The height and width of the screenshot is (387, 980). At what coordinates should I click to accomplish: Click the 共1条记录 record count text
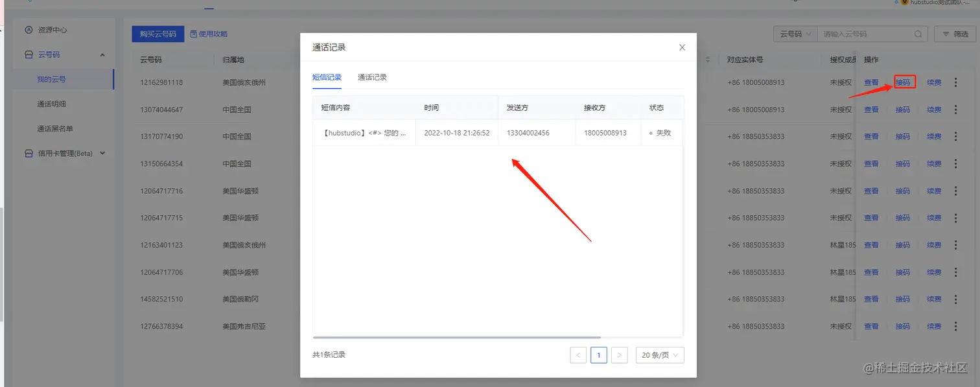[329, 355]
